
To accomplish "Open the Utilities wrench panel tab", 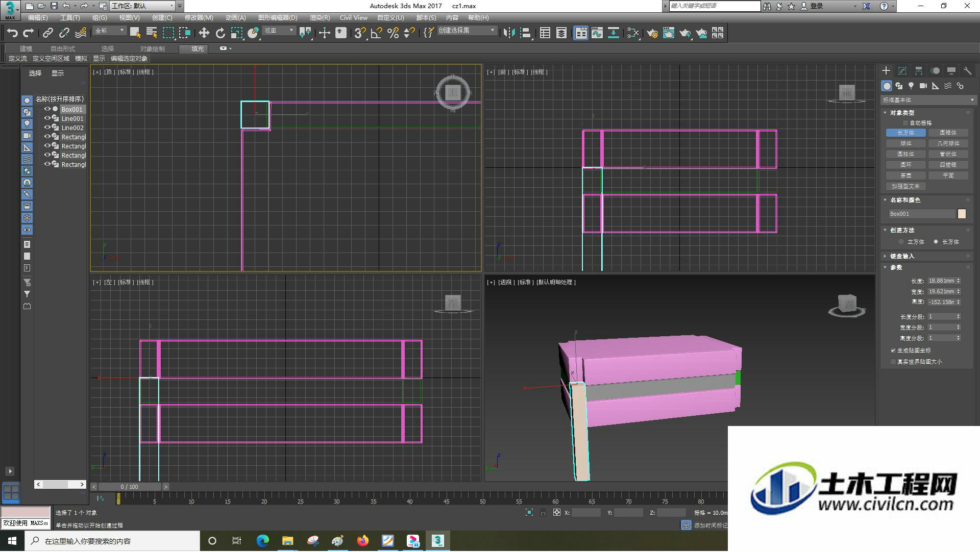I will point(968,71).
